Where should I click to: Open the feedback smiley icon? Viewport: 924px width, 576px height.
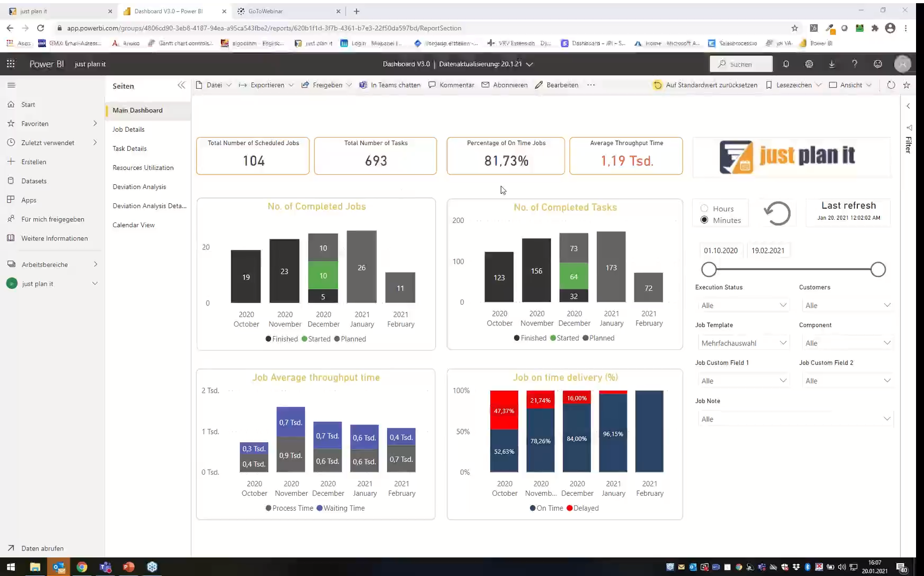878,64
